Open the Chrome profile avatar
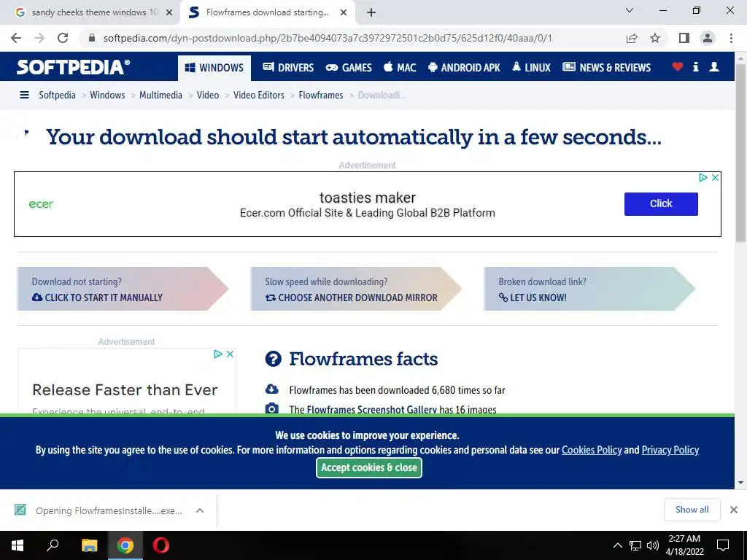This screenshot has height=560, width=747. click(x=708, y=38)
